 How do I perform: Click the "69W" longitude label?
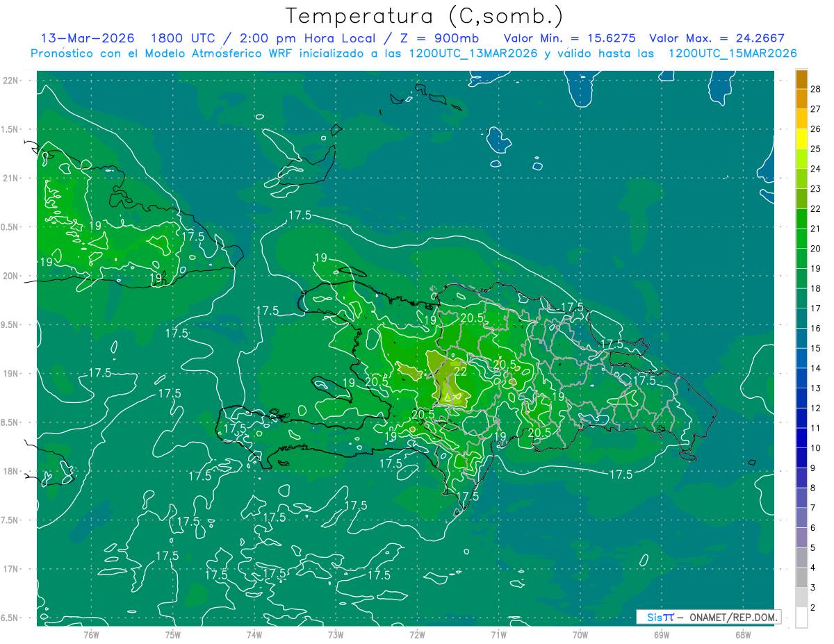[662, 634]
